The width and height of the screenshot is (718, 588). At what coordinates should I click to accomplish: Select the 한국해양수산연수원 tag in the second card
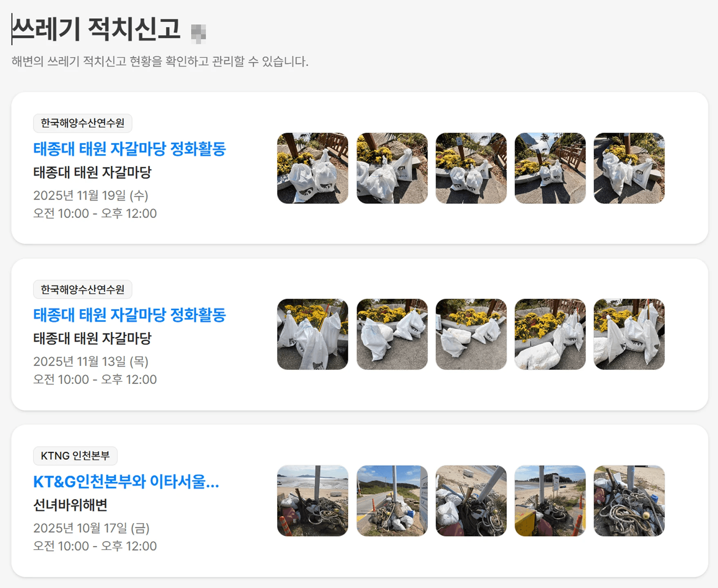[83, 290]
